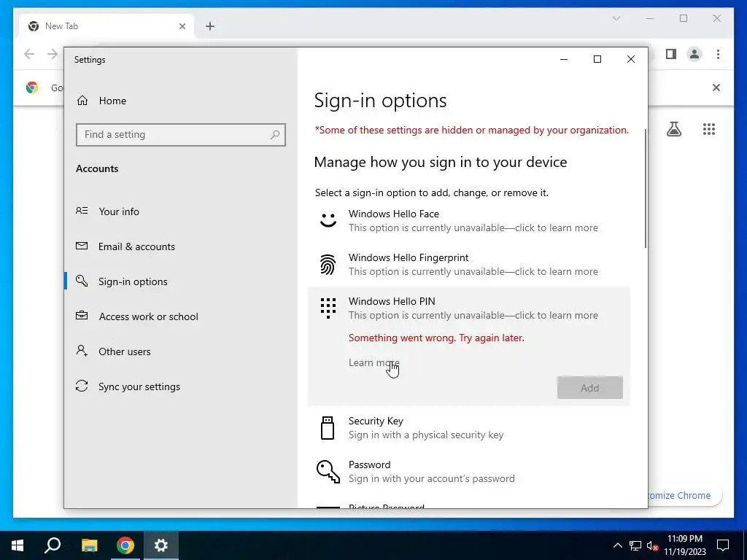
Task: Select Windows Hello PIN option
Action: point(469,308)
